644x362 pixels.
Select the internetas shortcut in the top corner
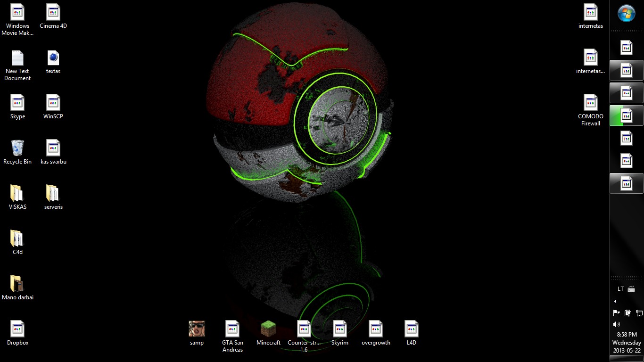pyautogui.click(x=591, y=16)
